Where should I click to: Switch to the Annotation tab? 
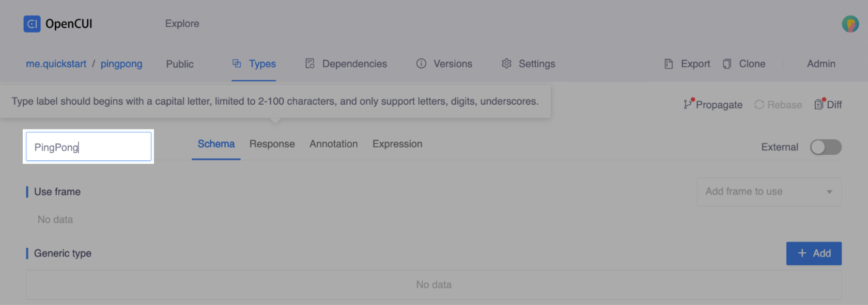point(333,144)
